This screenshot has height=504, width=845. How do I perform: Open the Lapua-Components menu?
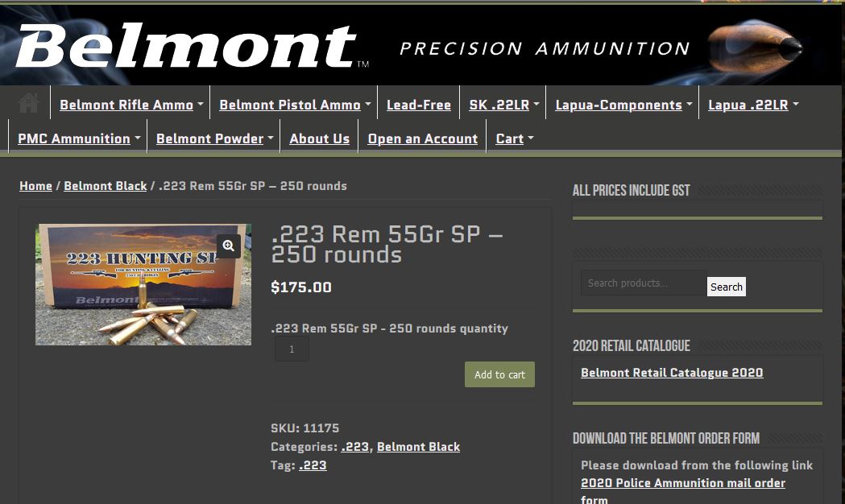coord(623,105)
